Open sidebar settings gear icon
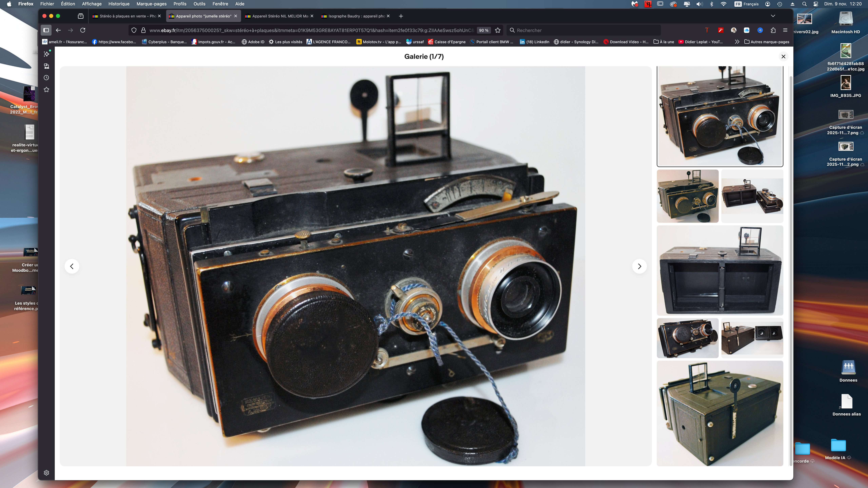868x488 pixels. coord(46,473)
